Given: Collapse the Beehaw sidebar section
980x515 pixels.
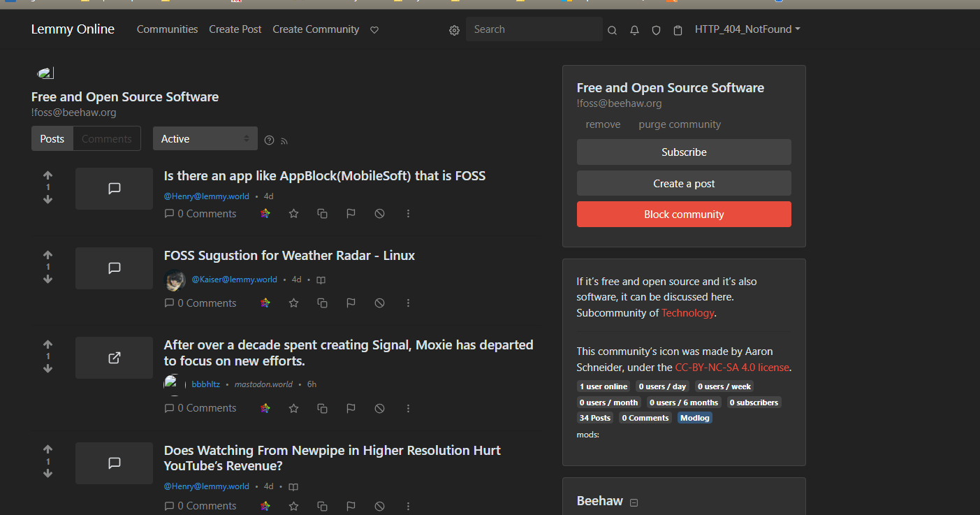Looking at the screenshot, I should pyautogui.click(x=634, y=502).
